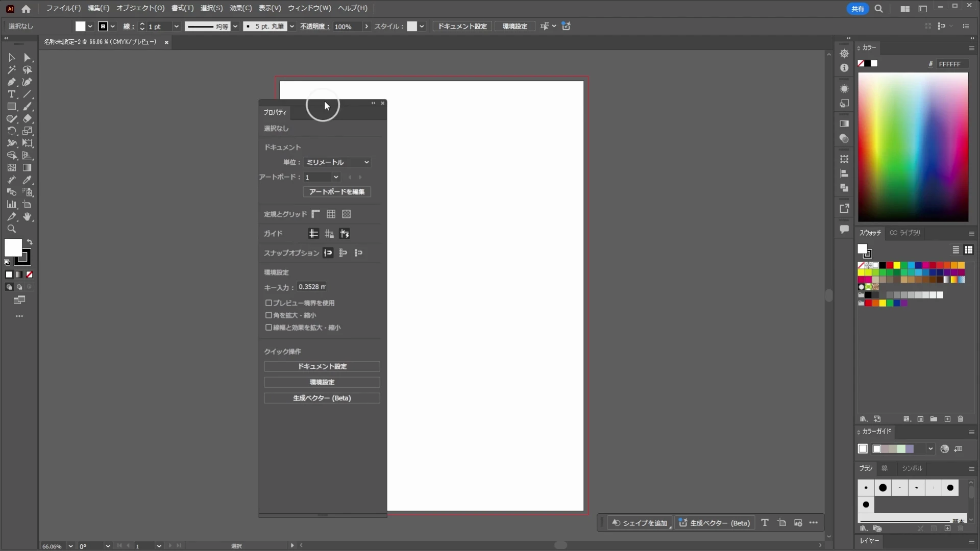The image size is (980, 551).
Task: Open the オブジェクト(O) menu
Action: (140, 8)
